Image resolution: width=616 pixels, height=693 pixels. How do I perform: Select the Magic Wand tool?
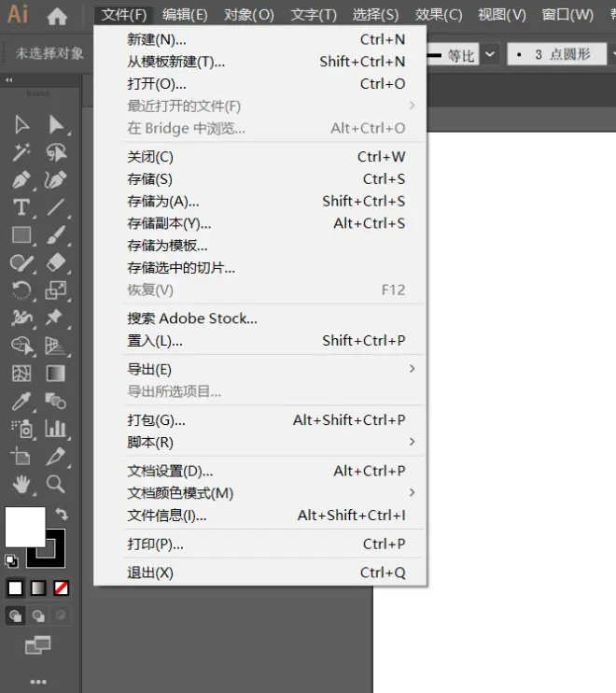click(21, 152)
